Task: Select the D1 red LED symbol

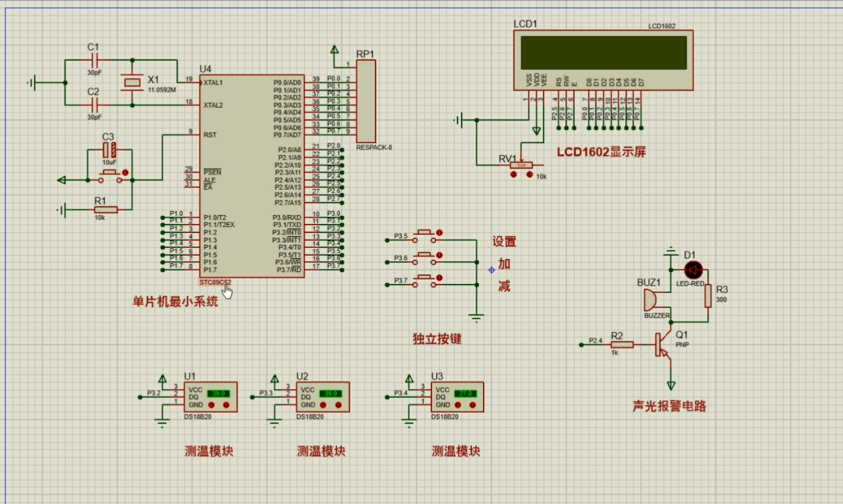Action: point(694,270)
